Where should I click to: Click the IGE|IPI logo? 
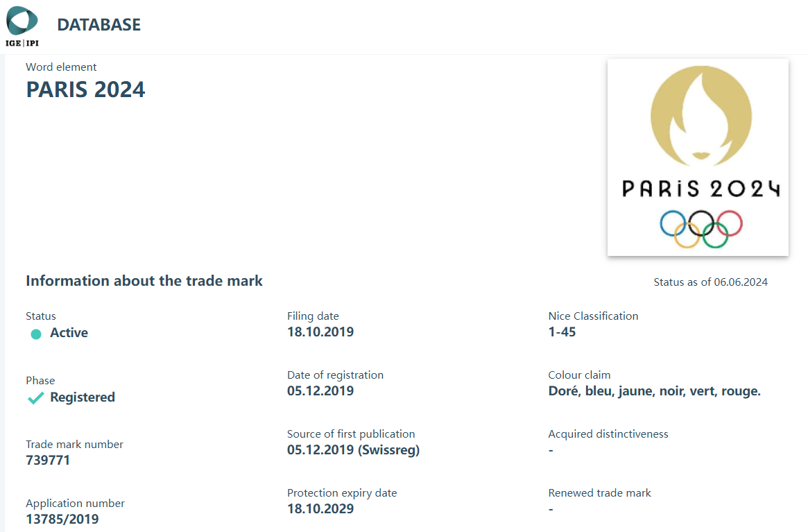click(22, 26)
